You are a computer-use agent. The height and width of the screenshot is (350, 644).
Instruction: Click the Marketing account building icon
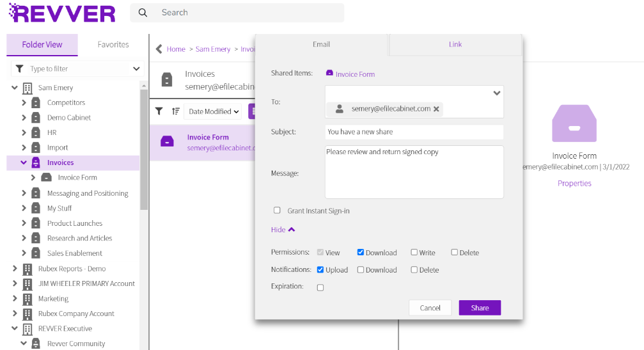click(x=27, y=299)
